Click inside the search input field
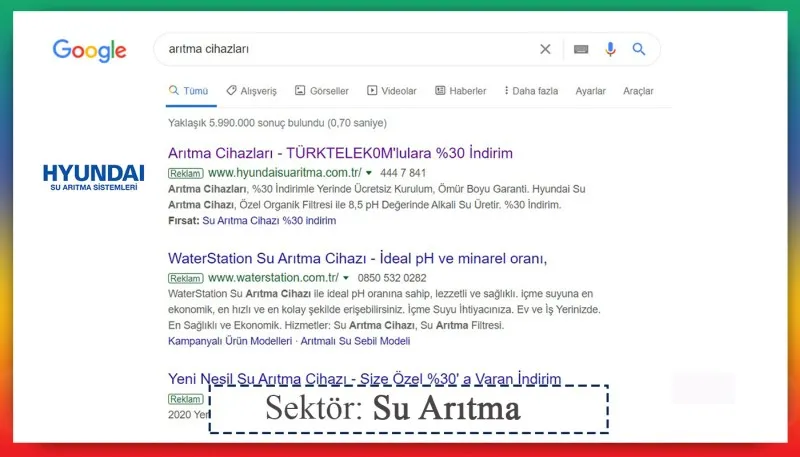The height and width of the screenshot is (457, 800). click(x=340, y=49)
